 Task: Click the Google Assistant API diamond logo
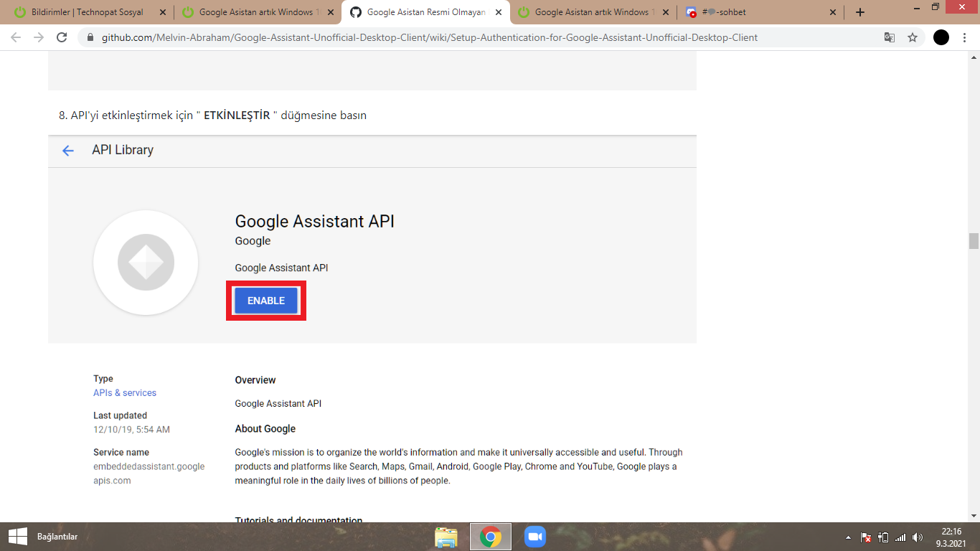pos(146,263)
